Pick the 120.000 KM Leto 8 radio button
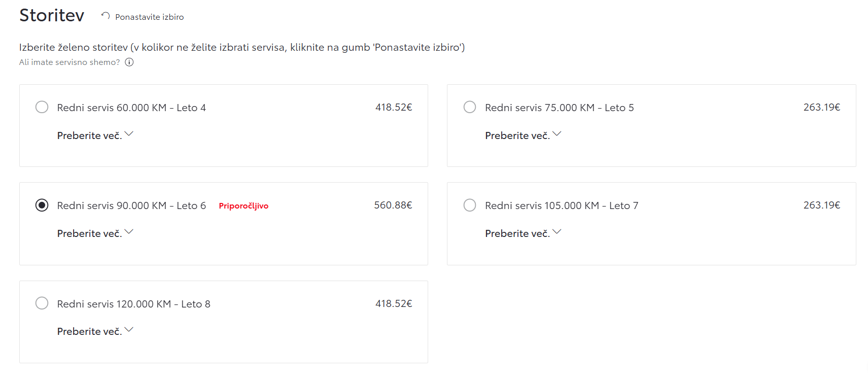Screen dimensions: 868x378 pyautogui.click(x=42, y=303)
